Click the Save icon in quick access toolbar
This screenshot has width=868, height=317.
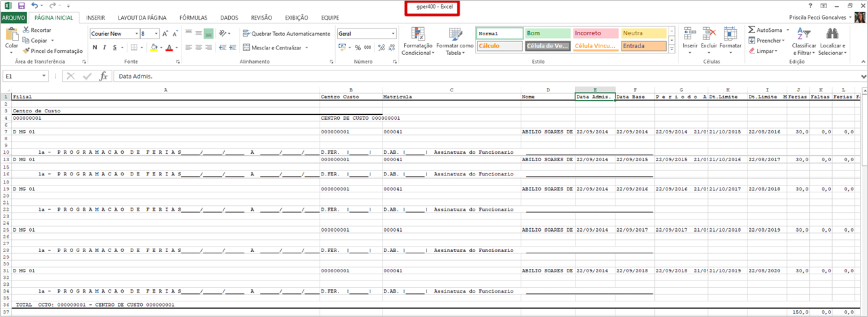[x=21, y=5]
